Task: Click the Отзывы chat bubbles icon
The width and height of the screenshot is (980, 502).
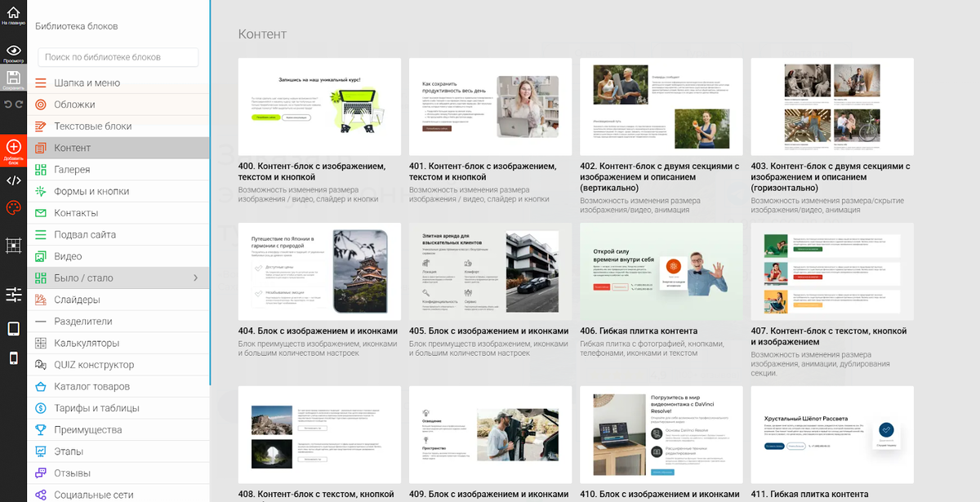Action: click(x=41, y=473)
